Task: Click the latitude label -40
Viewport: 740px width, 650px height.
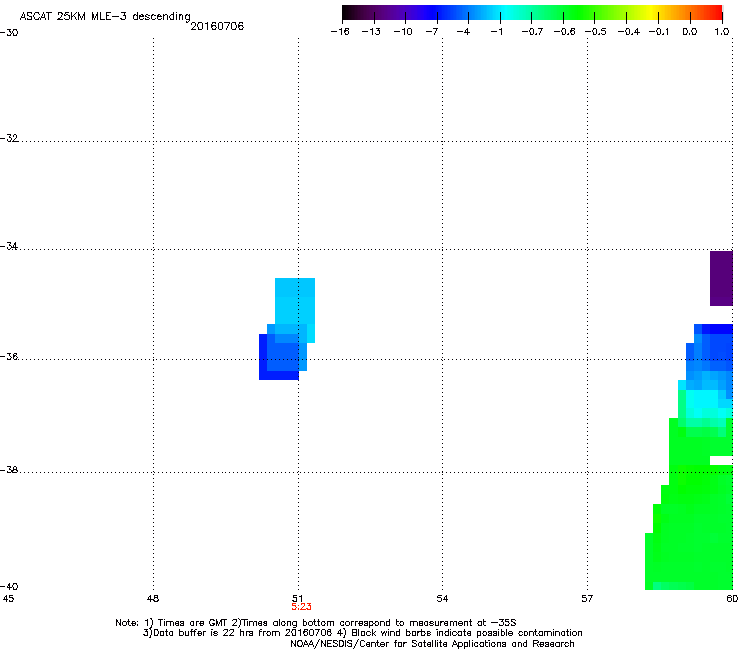Action: tap(8, 586)
